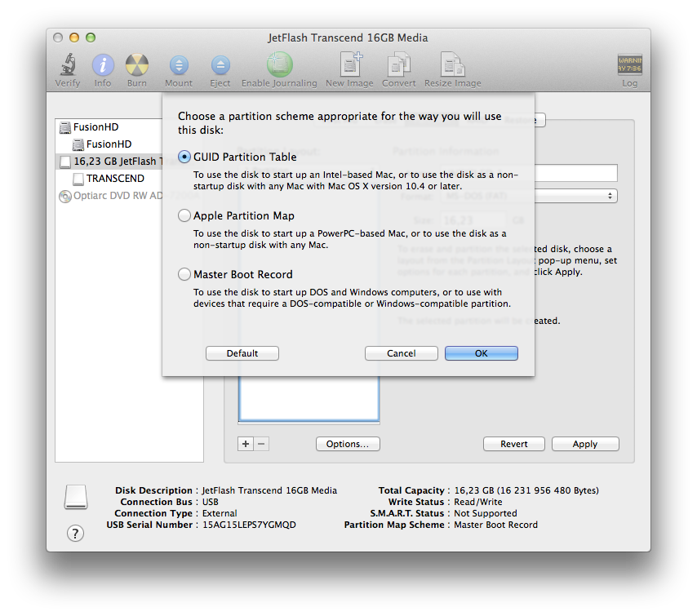Click the Burn toolbar icon
Image resolution: width=697 pixels, height=616 pixels.
tap(137, 65)
